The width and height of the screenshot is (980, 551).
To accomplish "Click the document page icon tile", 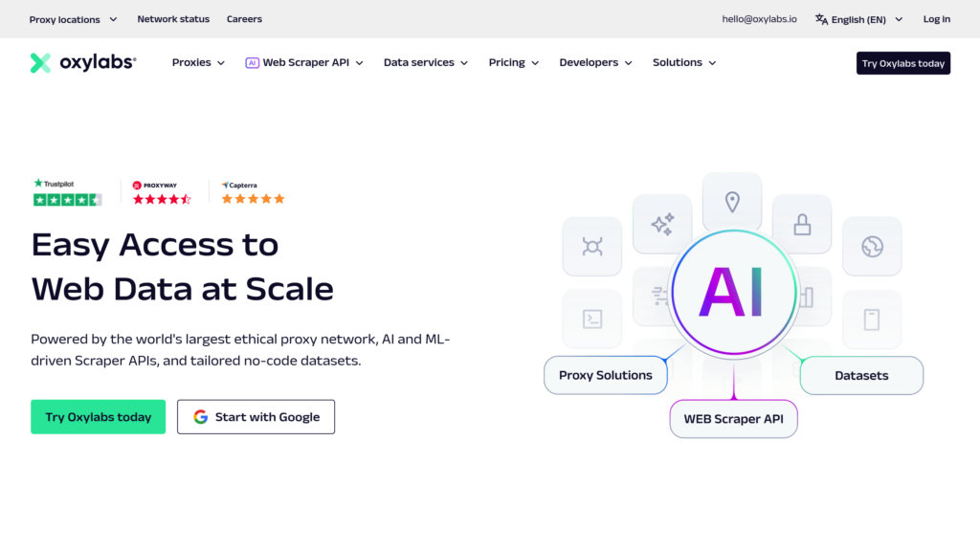I will click(x=872, y=320).
